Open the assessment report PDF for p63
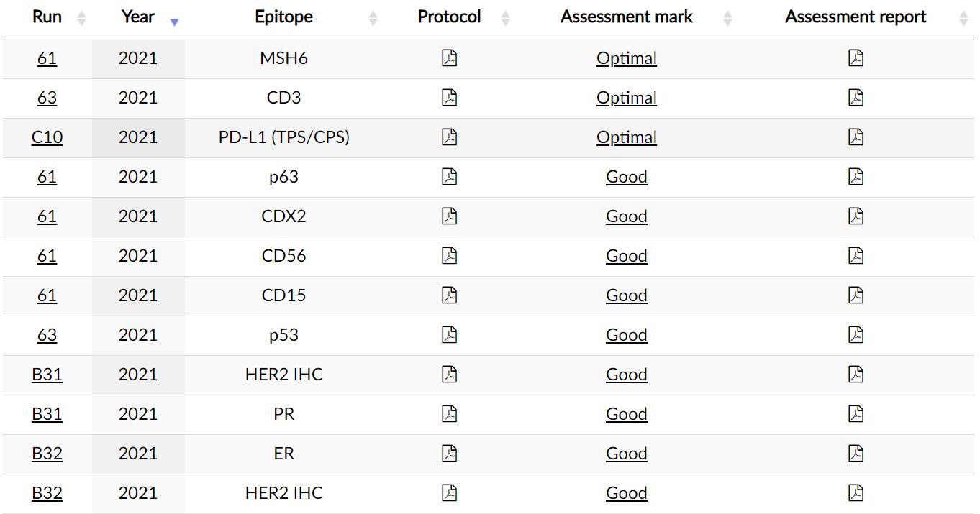The image size is (980, 514). coord(856,177)
